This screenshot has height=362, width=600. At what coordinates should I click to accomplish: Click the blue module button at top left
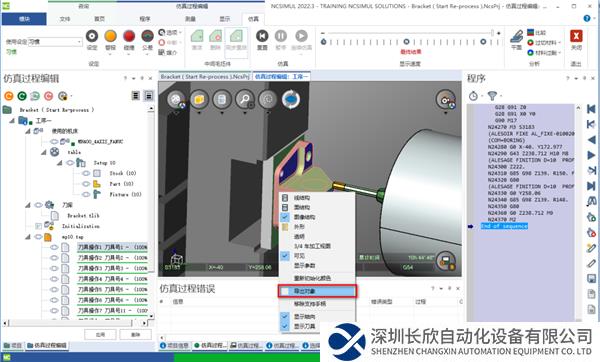coord(24,19)
